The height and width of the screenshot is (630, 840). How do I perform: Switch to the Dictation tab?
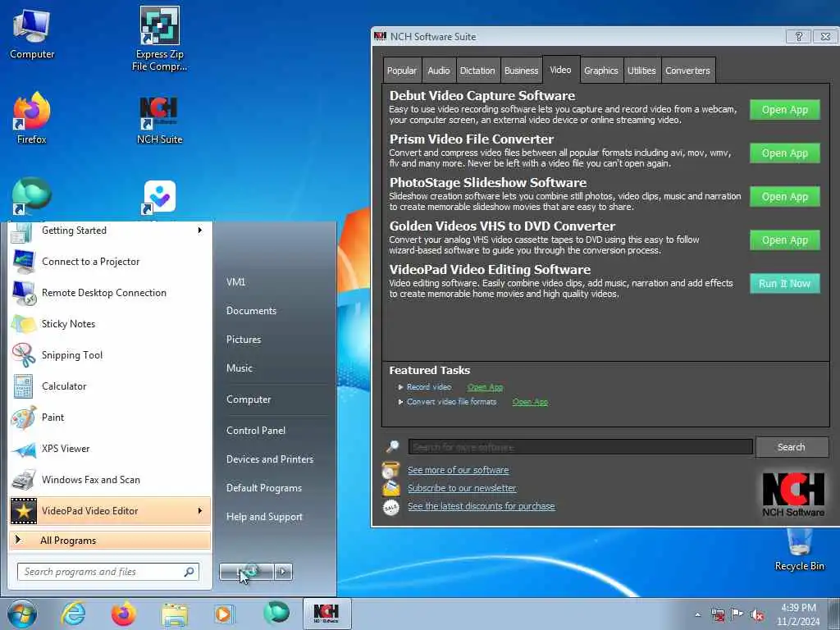click(477, 71)
